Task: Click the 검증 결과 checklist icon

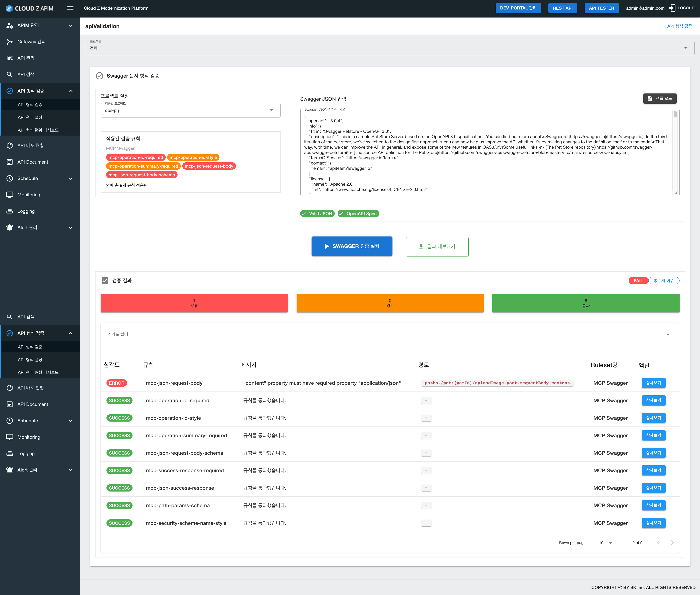Action: point(105,280)
